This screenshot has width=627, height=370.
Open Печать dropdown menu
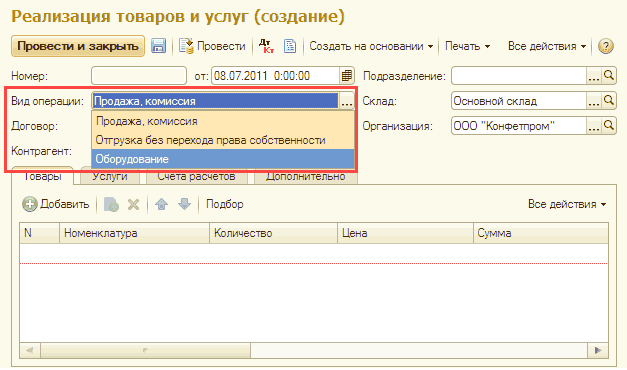pyautogui.click(x=467, y=46)
